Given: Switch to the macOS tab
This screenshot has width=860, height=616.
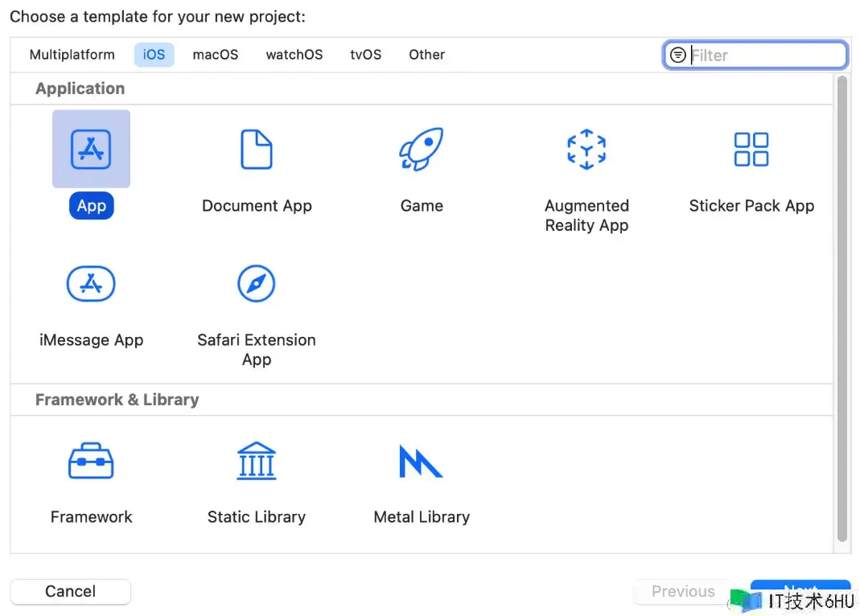Looking at the screenshot, I should [x=216, y=55].
